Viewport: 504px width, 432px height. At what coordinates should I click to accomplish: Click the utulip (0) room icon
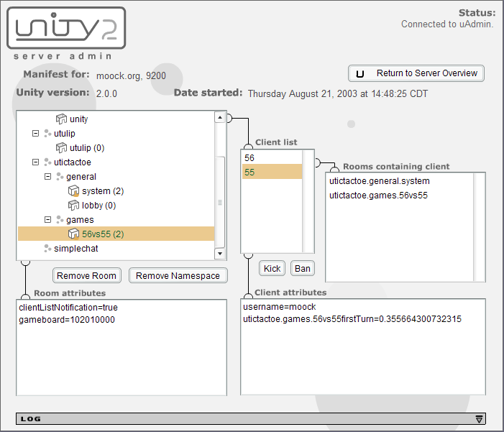pos(61,148)
